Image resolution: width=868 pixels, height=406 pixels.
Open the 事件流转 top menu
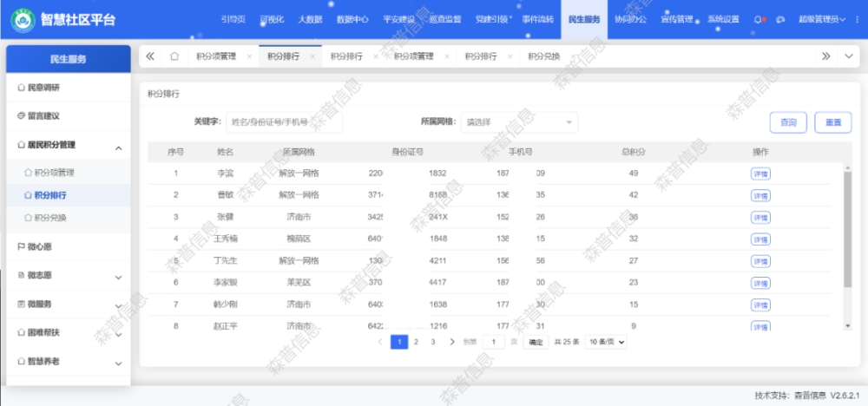tap(538, 19)
